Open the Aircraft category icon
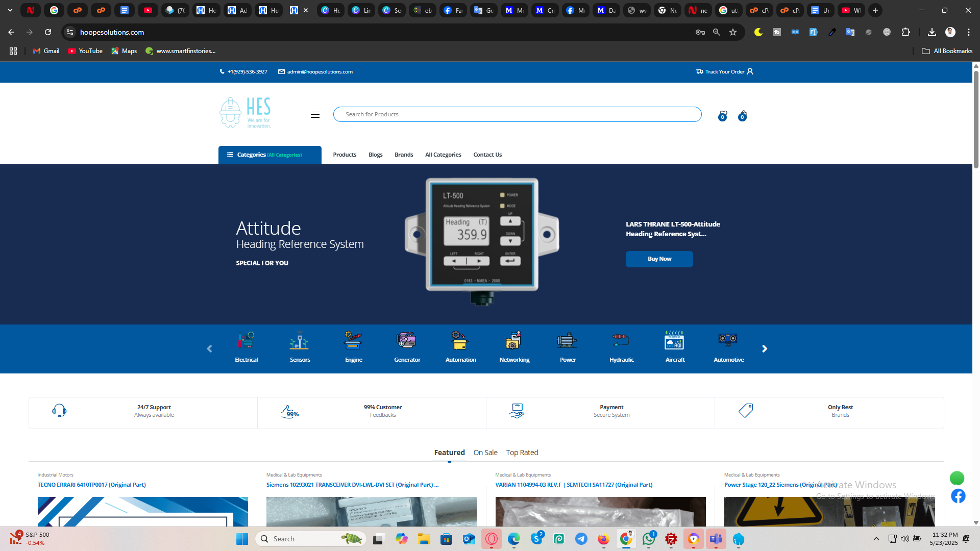980x551 pixels. click(x=675, y=341)
